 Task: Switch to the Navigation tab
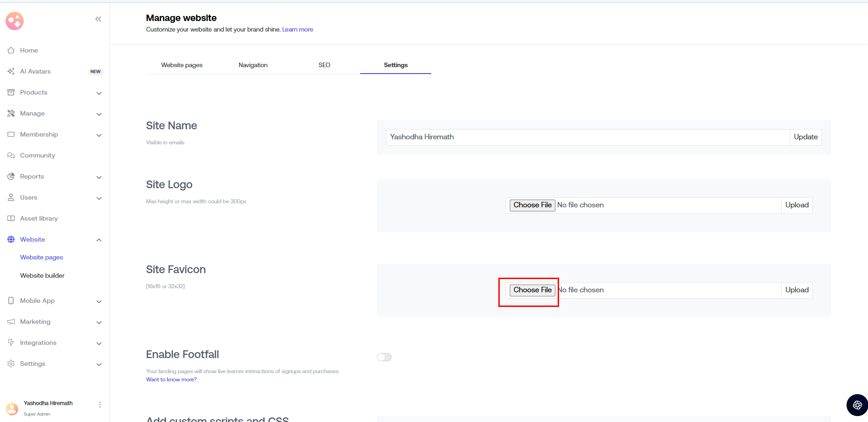(x=253, y=65)
